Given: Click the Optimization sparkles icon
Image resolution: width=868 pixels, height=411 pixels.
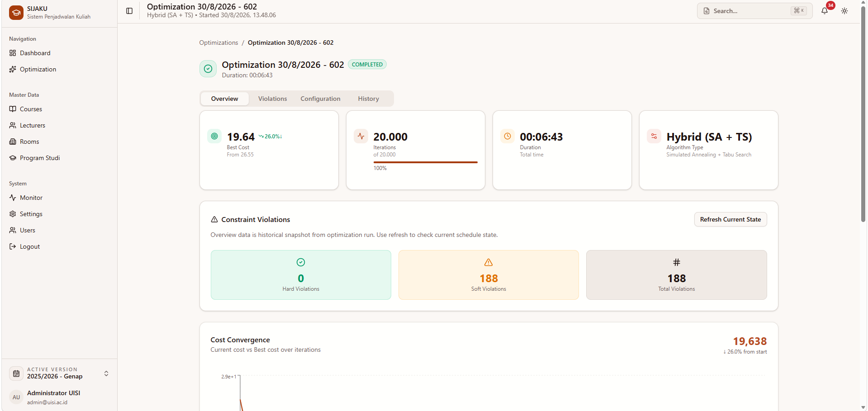Looking at the screenshot, I should click(x=13, y=69).
